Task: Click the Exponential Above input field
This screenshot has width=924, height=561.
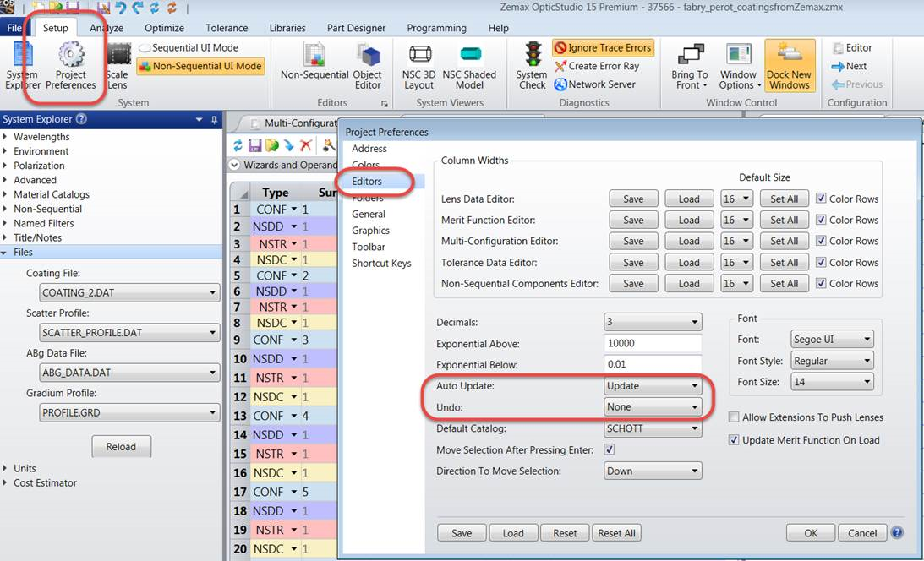Action: (x=653, y=343)
